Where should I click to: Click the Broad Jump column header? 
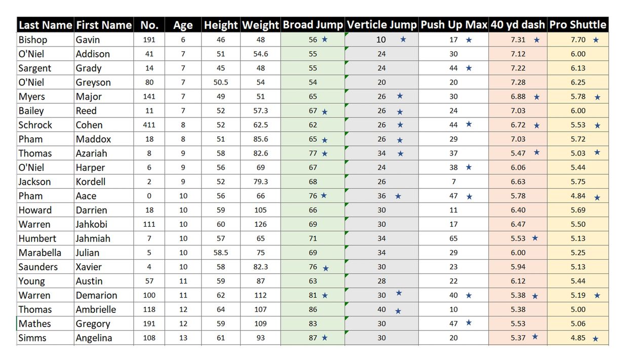click(x=312, y=25)
